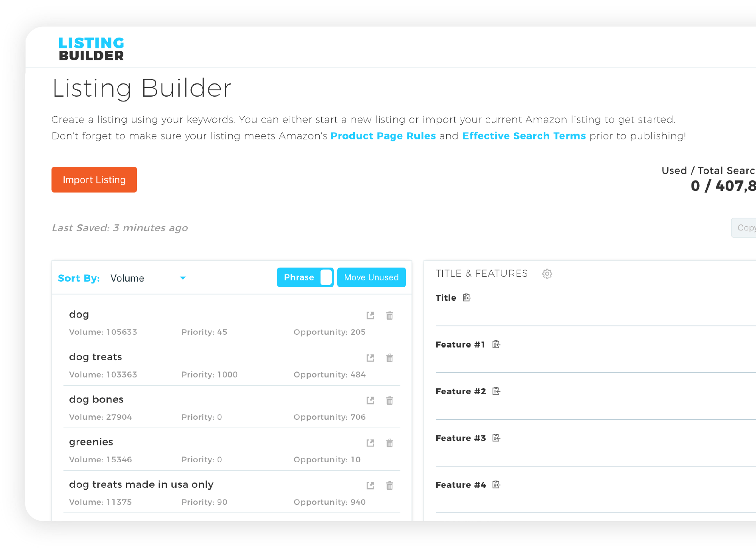Toggle the Phrase switch
756x550 pixels.
pos(325,277)
